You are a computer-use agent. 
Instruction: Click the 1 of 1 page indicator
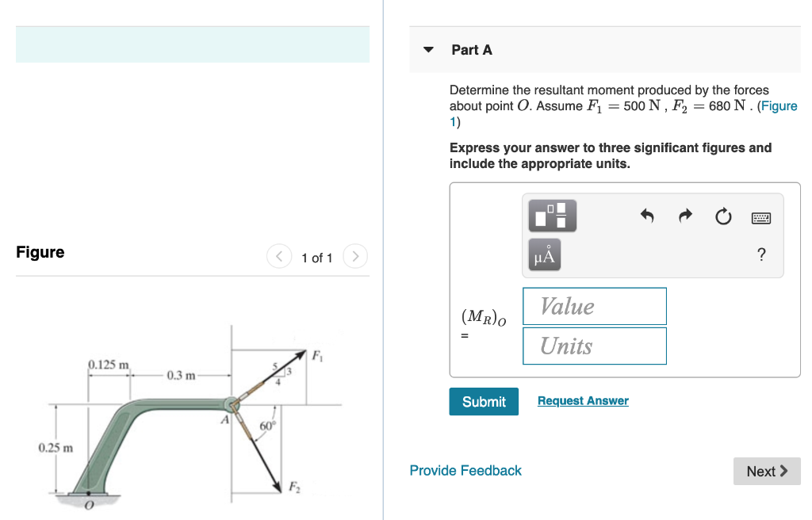pyautogui.click(x=317, y=257)
